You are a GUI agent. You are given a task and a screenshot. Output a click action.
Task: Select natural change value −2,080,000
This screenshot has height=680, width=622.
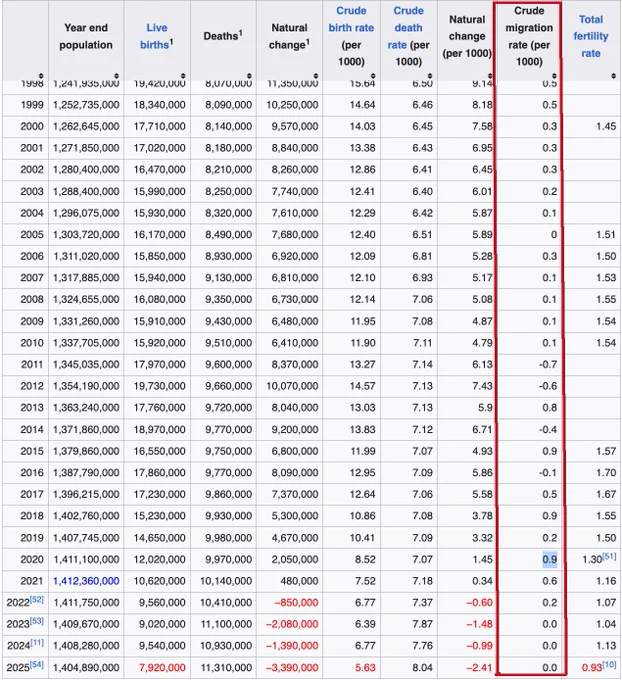tap(292, 624)
